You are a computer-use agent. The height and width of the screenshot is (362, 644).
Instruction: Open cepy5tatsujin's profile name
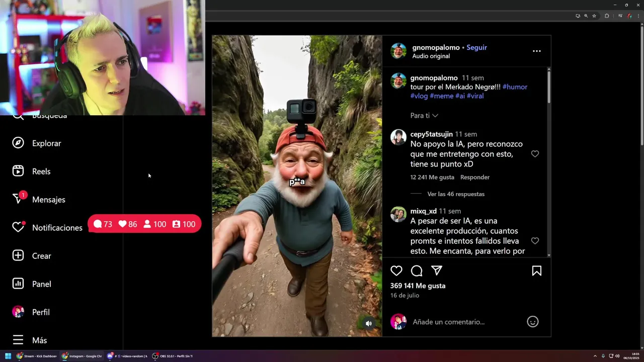(x=431, y=134)
